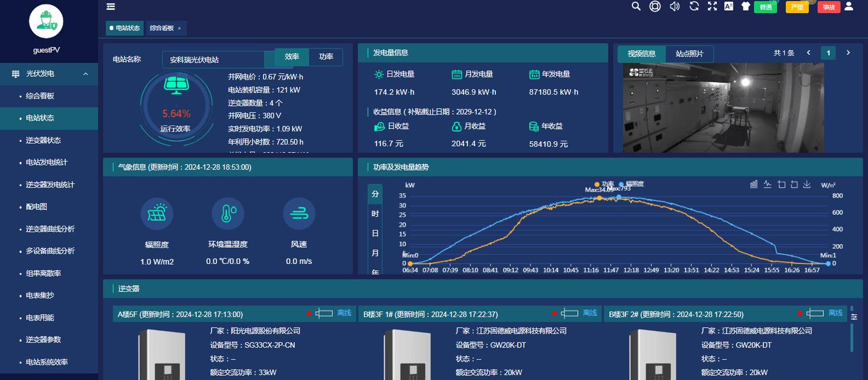Switch language with the A-character icon
The height and width of the screenshot is (380, 868).
coord(728,6)
